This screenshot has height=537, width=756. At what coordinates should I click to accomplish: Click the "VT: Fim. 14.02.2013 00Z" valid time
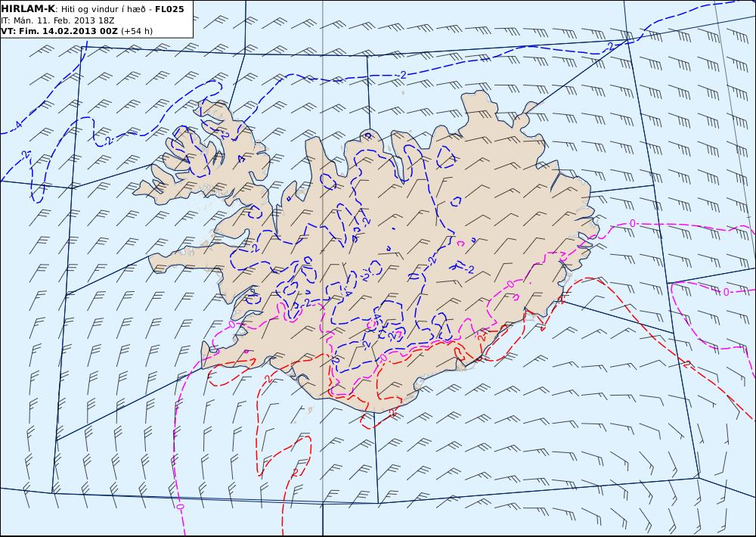59,31
